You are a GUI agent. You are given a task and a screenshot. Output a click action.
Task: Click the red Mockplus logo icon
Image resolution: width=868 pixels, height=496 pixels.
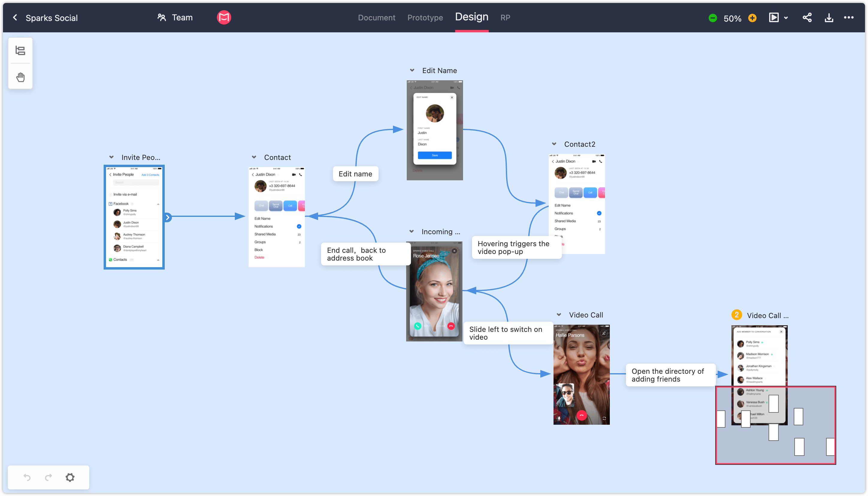pyautogui.click(x=224, y=17)
